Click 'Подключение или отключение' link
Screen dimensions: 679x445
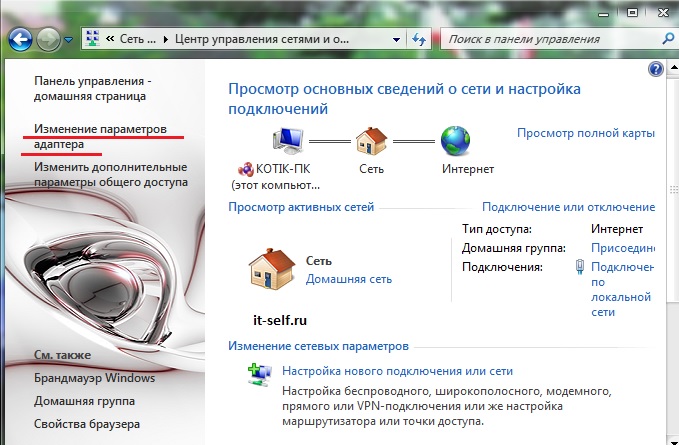(568, 207)
